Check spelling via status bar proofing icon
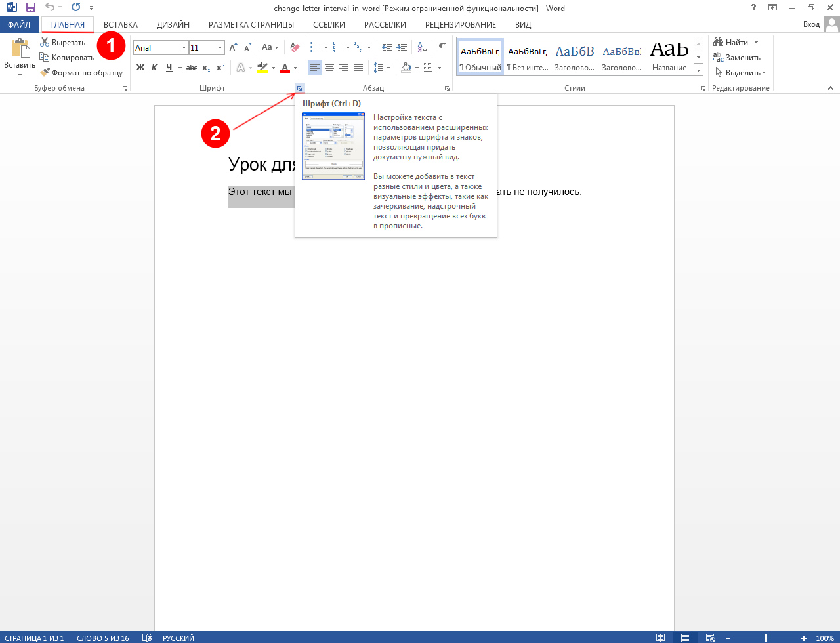This screenshot has width=840, height=643. click(x=147, y=638)
